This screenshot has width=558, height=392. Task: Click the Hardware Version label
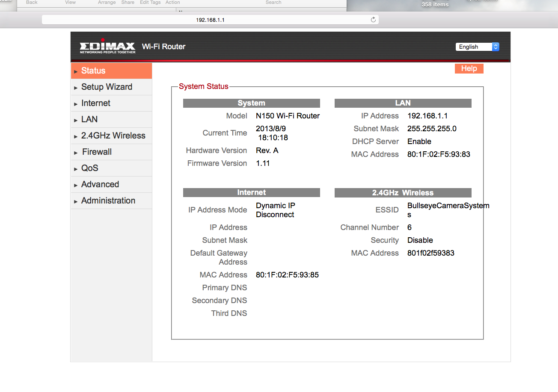click(217, 150)
